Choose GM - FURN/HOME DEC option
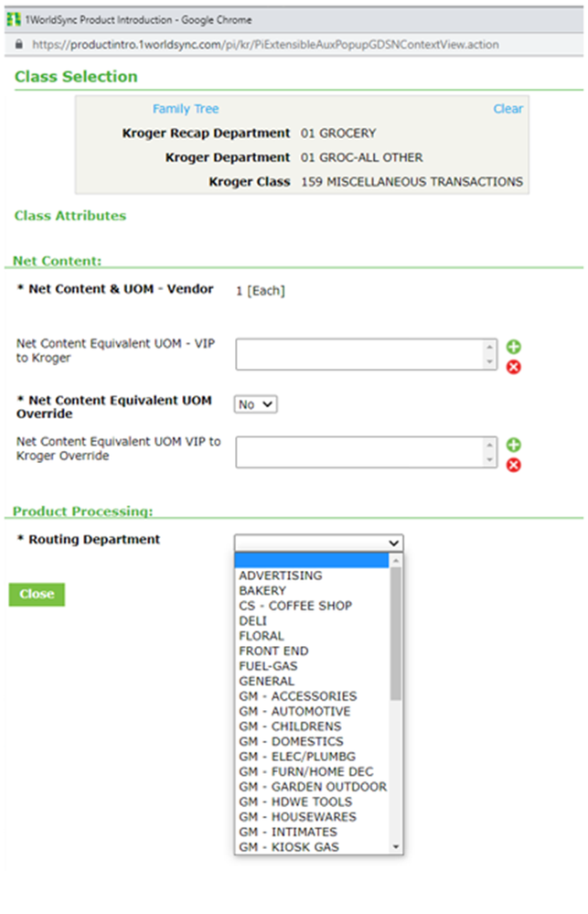Image resolution: width=588 pixels, height=914 pixels. tap(312, 772)
